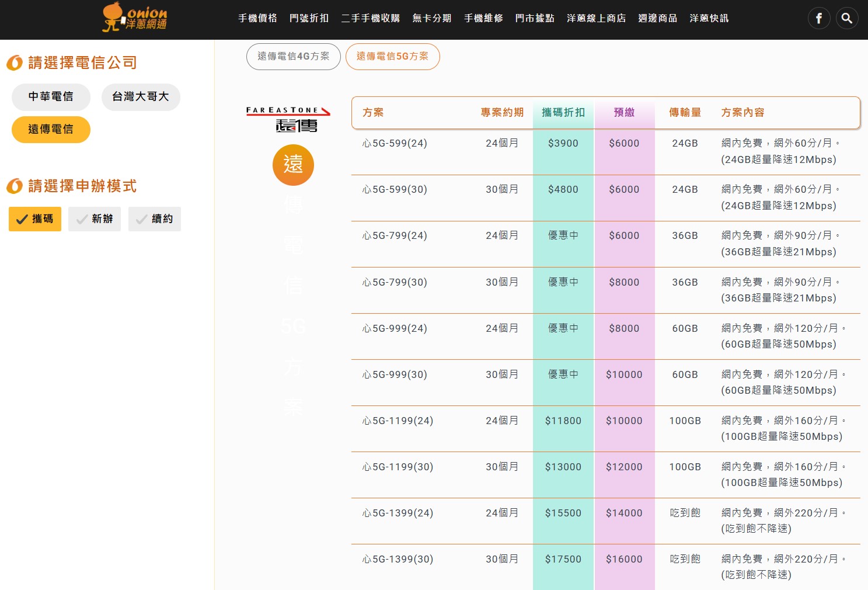
Task: Switch to 遠傳電信4G方案 tab
Action: click(x=294, y=57)
